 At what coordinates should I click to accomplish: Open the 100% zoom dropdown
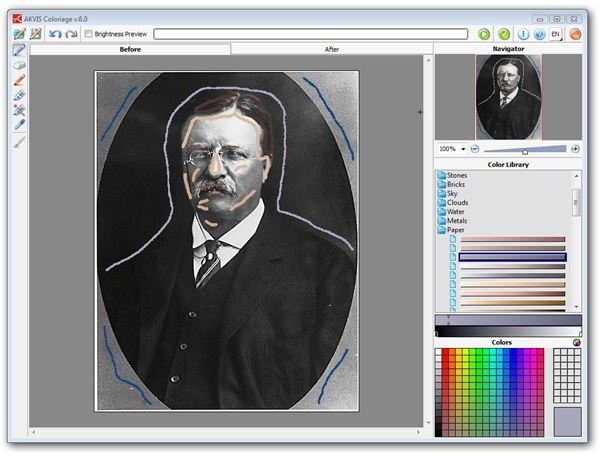coord(463,149)
